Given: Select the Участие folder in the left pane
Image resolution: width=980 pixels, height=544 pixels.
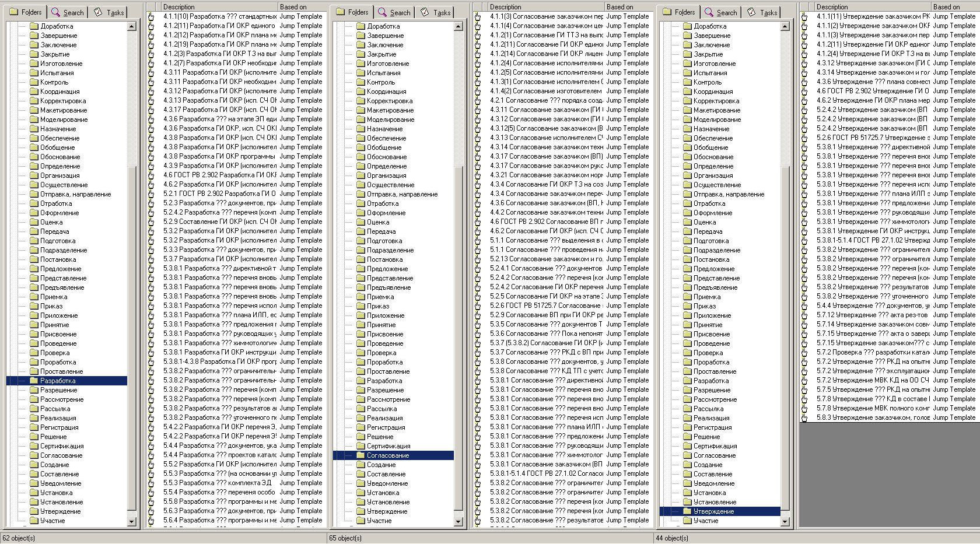Looking at the screenshot, I should pos(52,521).
